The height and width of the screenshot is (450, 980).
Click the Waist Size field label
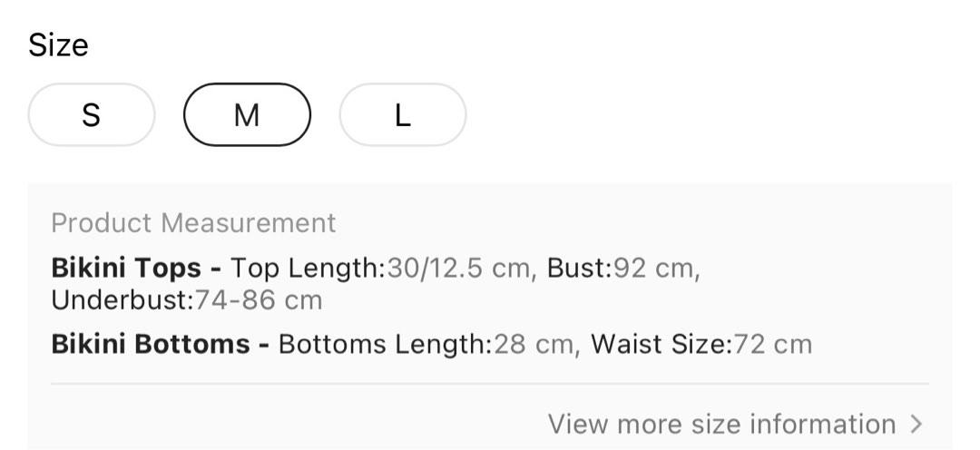tap(661, 345)
